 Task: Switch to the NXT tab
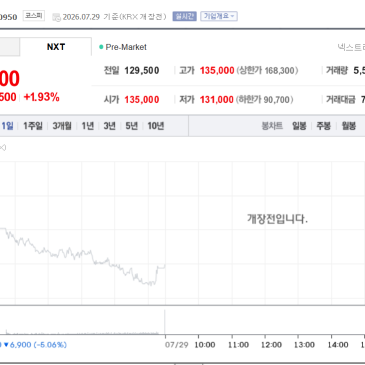click(56, 47)
